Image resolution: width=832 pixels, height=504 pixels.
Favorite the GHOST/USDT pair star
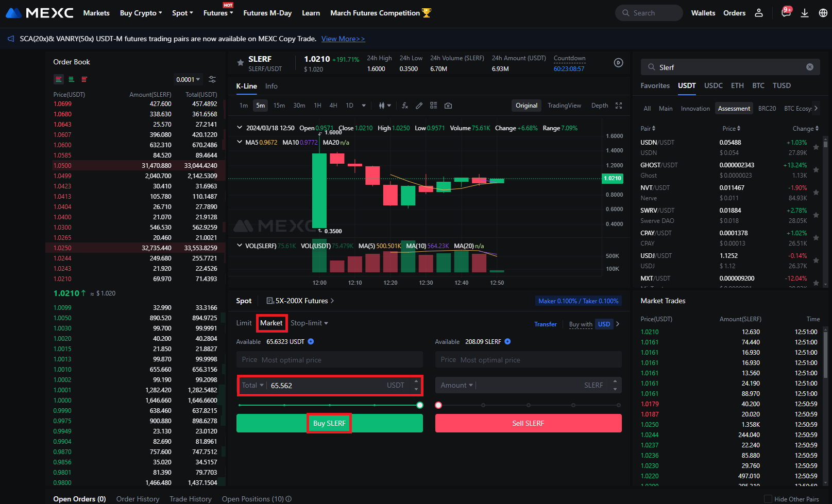(x=816, y=170)
